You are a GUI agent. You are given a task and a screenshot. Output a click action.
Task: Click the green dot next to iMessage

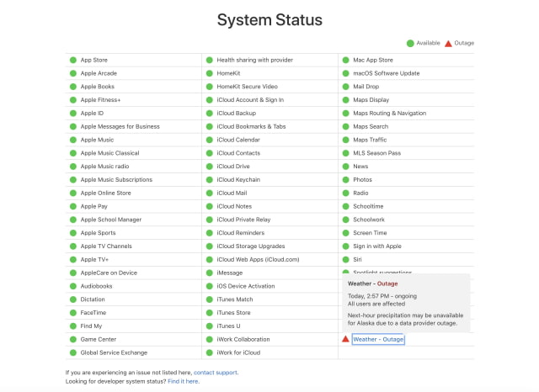coord(210,273)
